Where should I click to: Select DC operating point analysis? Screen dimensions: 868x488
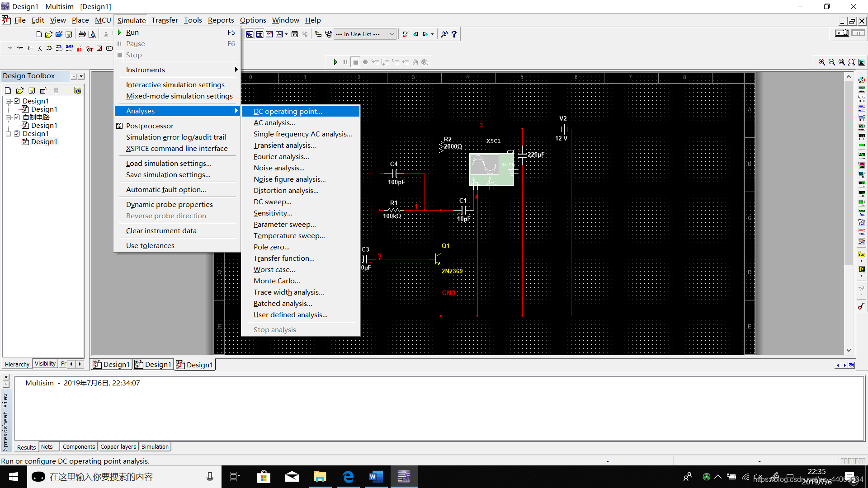pos(301,111)
